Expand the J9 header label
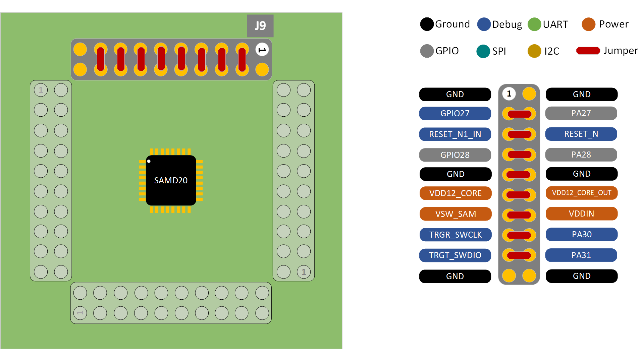This screenshot has width=644, height=362. tap(260, 25)
